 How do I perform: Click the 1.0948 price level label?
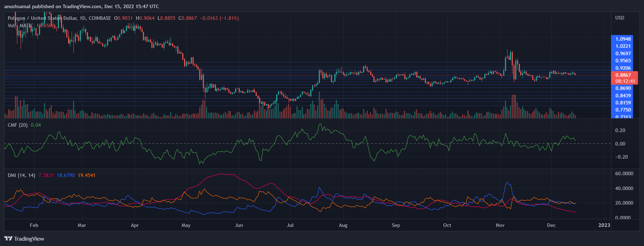click(623, 39)
